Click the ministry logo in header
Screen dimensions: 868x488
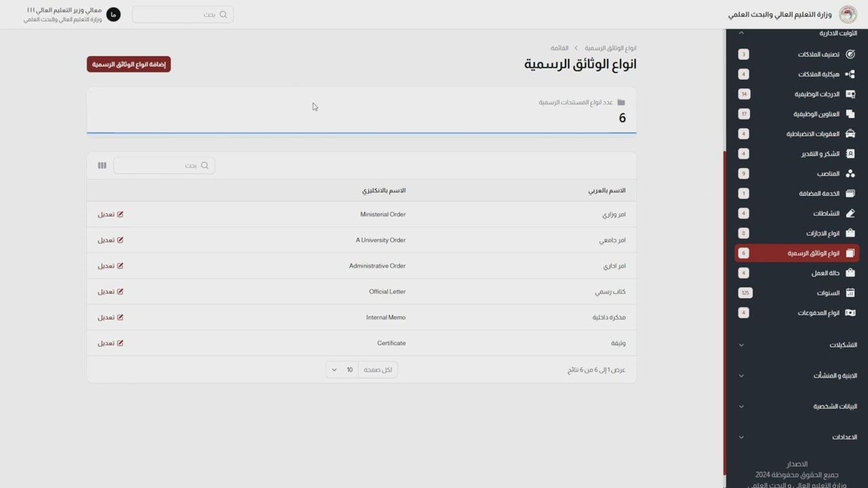tap(848, 14)
